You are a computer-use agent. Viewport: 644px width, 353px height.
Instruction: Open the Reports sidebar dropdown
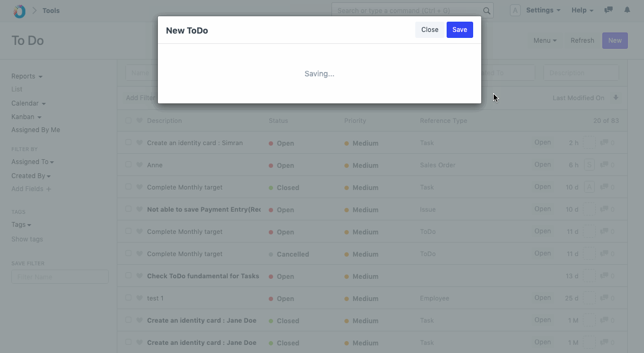point(26,76)
